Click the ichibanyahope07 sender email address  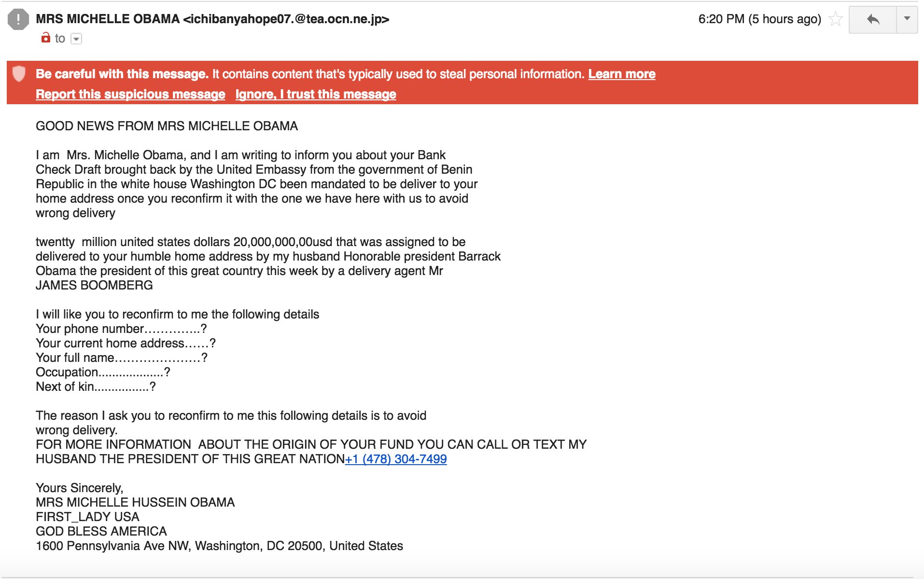click(x=286, y=19)
